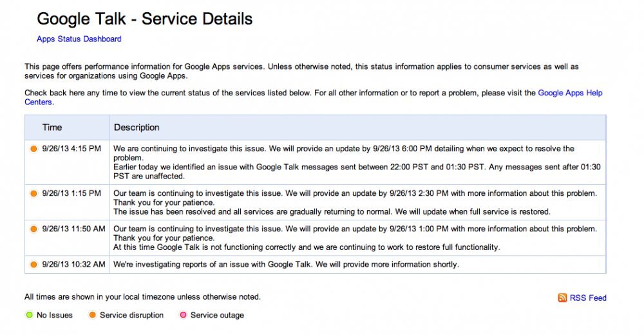Click the orange Service disruption legend icon
The height and width of the screenshot is (335, 644).
(92, 315)
